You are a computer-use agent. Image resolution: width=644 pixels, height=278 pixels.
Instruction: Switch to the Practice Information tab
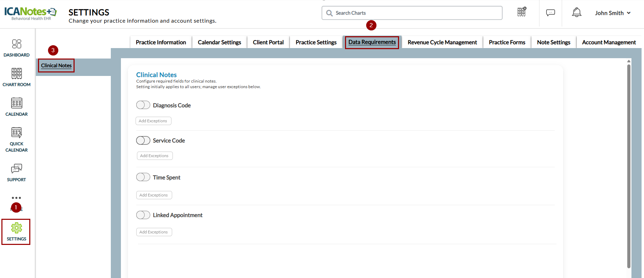[161, 42]
